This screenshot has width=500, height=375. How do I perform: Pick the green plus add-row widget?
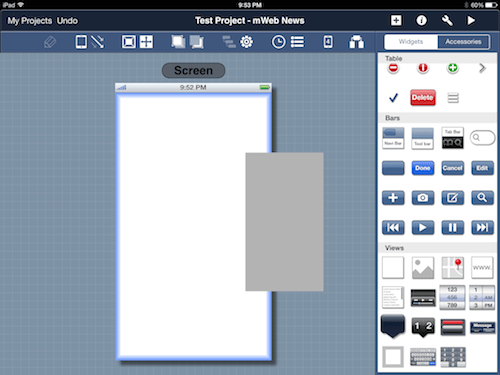click(x=452, y=68)
